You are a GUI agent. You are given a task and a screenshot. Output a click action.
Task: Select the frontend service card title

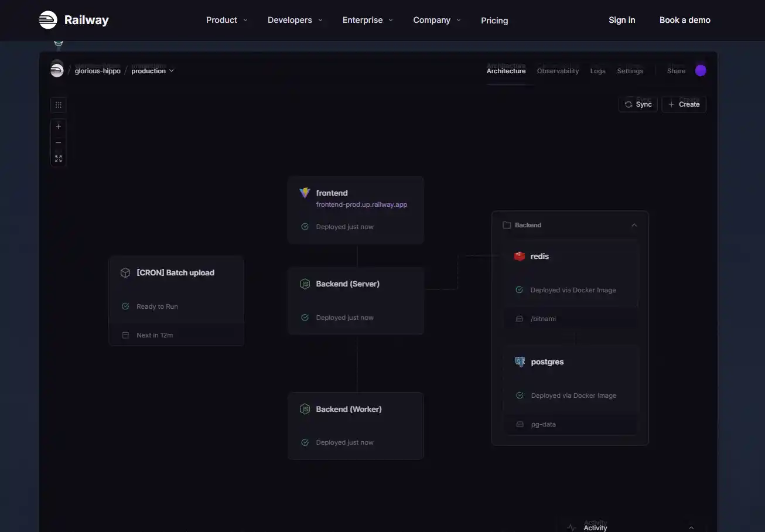point(332,193)
